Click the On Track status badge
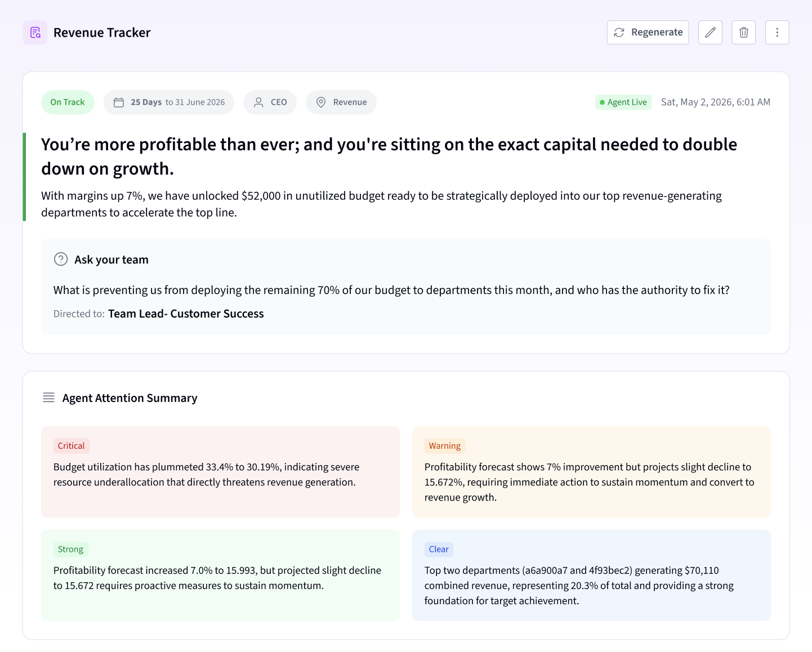The width and height of the screenshot is (812, 652). (x=68, y=102)
